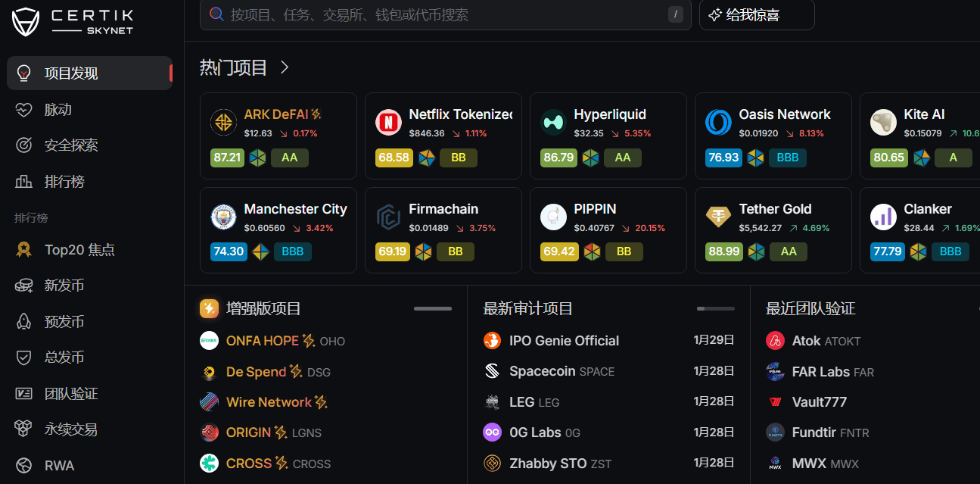Click the 永续交易 cubes icon

tap(24, 429)
